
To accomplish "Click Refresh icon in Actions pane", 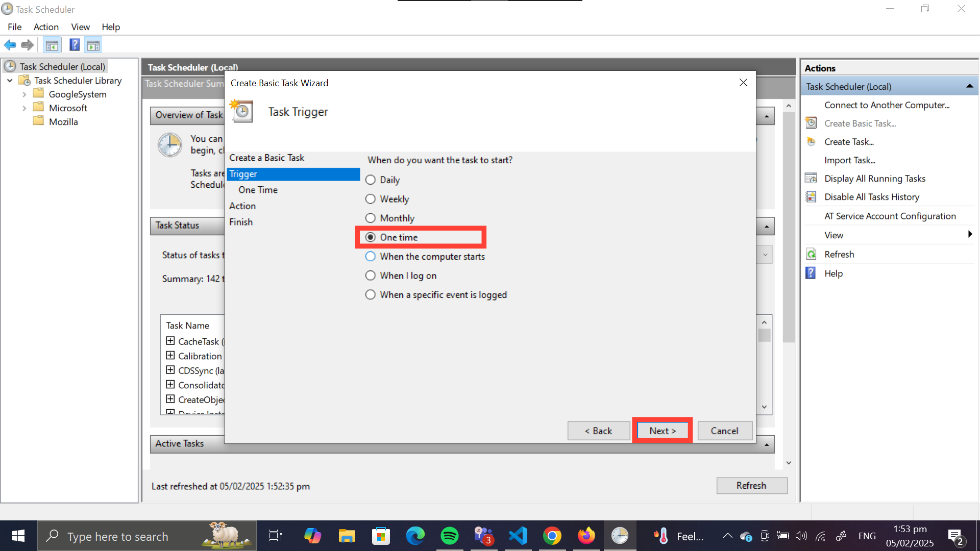I will pos(811,254).
